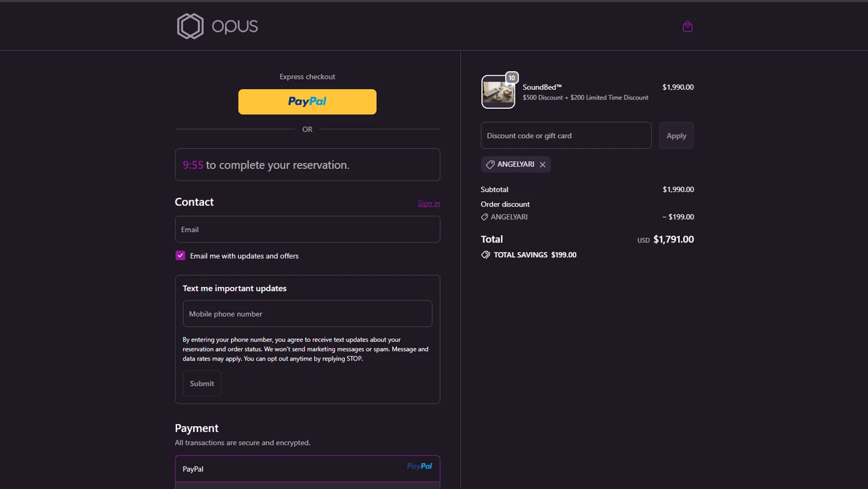Click the – $199.00 discount amount
868x489 pixels.
(x=678, y=217)
